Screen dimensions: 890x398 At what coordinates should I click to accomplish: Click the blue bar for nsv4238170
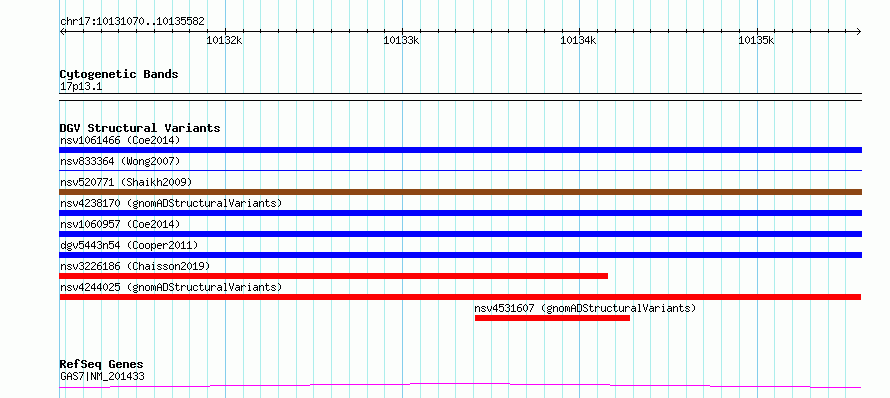pyautogui.click(x=460, y=213)
